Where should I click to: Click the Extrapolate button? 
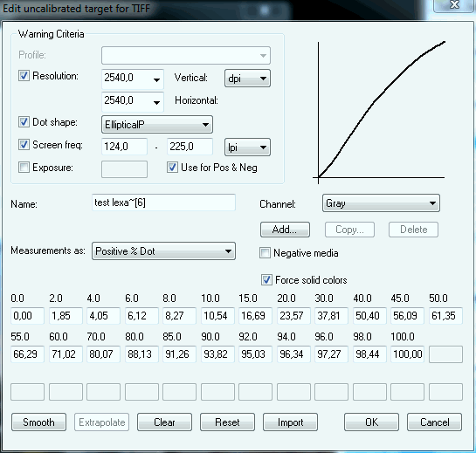click(x=101, y=422)
